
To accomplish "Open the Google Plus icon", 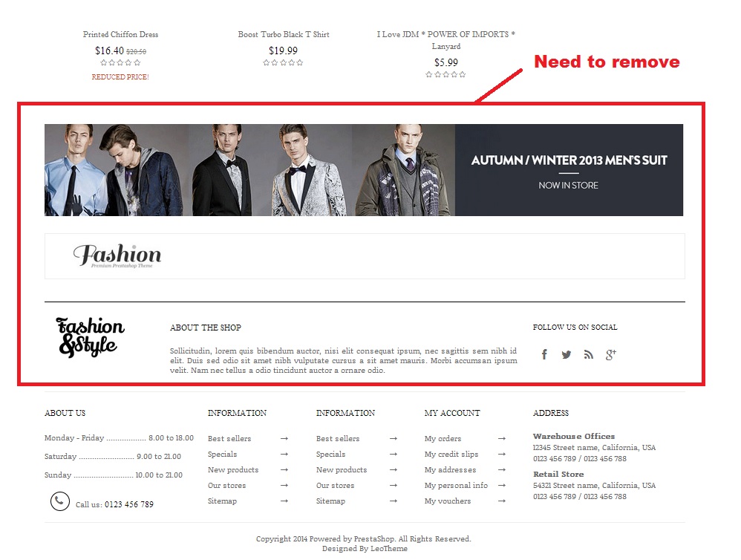I will pos(610,354).
